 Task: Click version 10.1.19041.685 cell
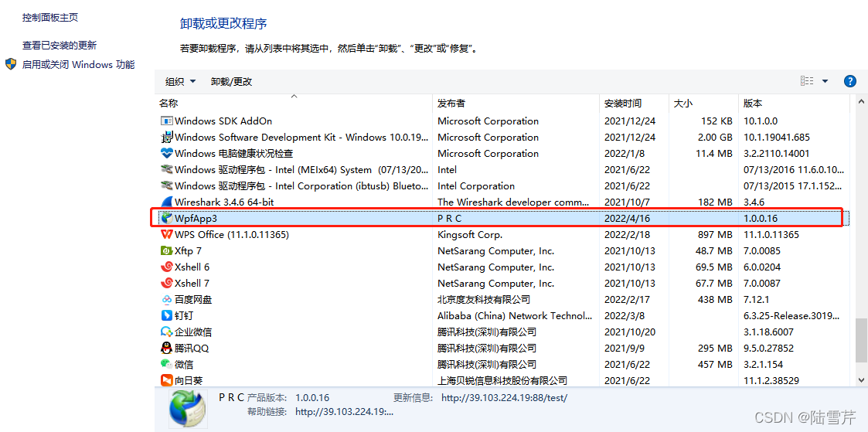(x=777, y=138)
